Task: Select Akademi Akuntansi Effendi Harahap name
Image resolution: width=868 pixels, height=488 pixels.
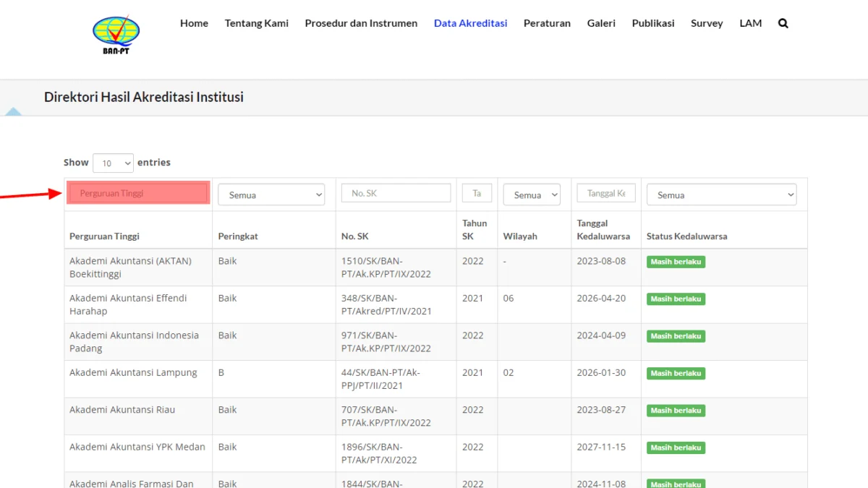Action: (x=128, y=304)
